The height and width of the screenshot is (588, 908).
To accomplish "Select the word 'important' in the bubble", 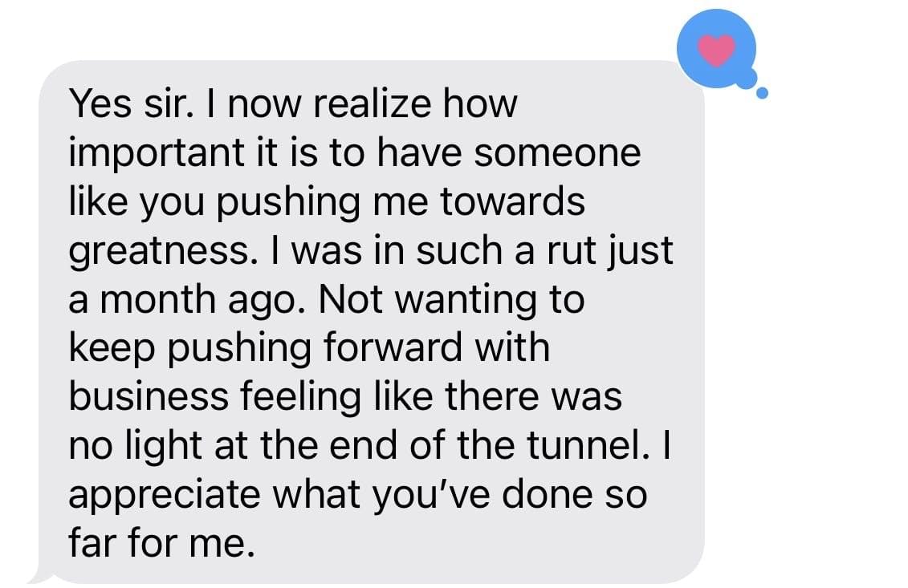I will 157,154.
